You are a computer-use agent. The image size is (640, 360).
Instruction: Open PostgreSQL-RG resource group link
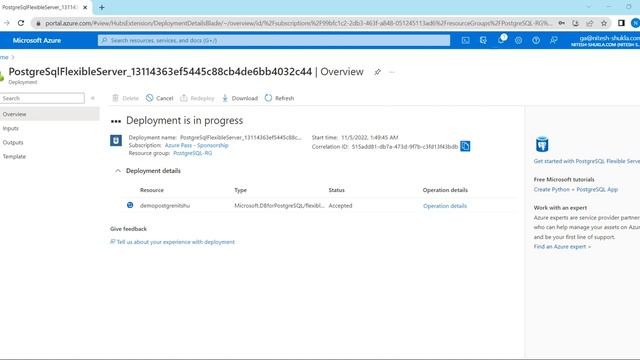coord(193,153)
